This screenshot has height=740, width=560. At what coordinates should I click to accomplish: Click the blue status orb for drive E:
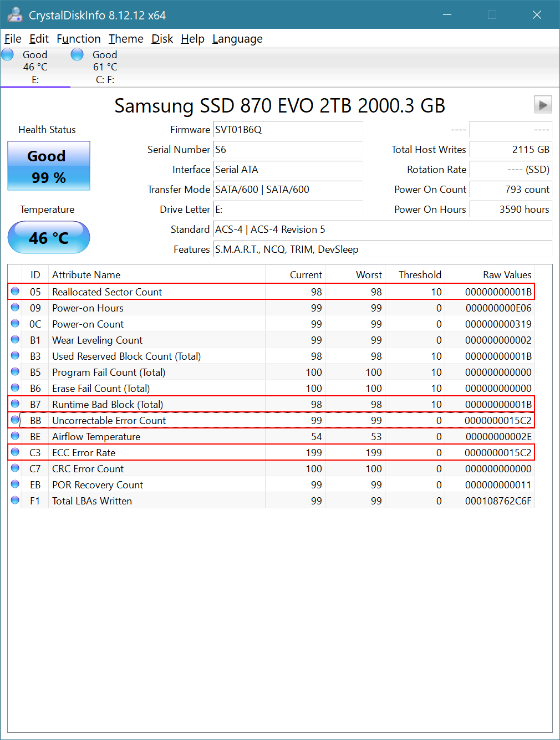[8, 55]
